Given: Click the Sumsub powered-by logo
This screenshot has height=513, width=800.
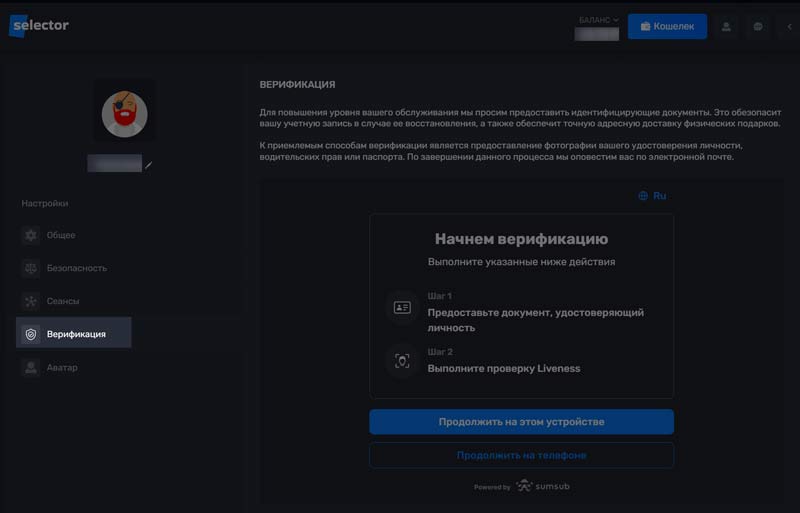Looking at the screenshot, I should point(543,486).
